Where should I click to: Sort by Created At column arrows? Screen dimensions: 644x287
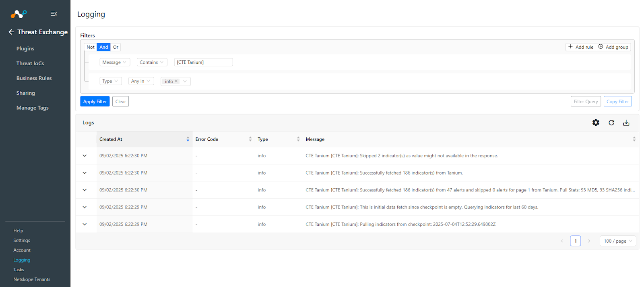(188, 139)
